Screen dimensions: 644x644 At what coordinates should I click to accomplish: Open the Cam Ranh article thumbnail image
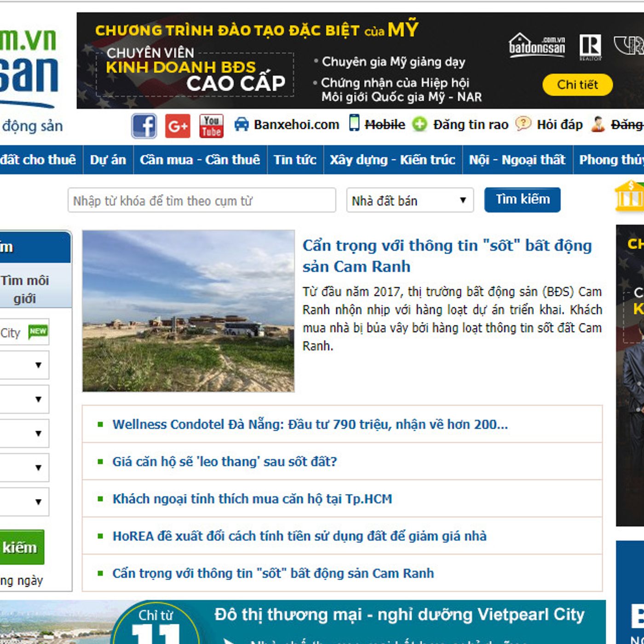188,311
